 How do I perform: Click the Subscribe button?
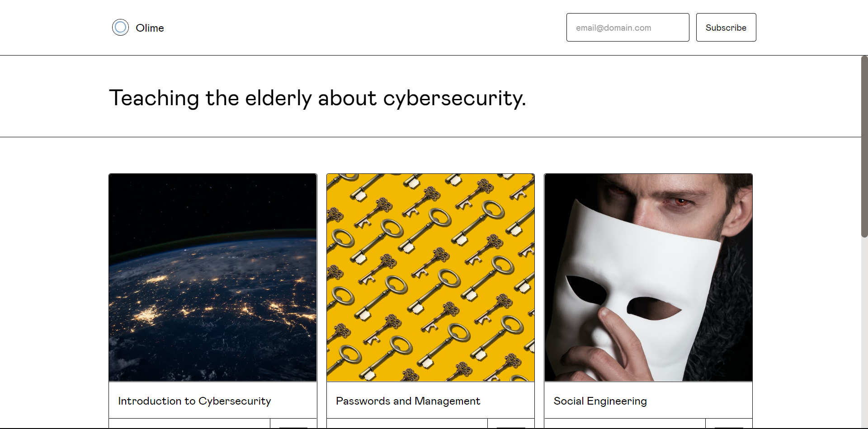726,28
